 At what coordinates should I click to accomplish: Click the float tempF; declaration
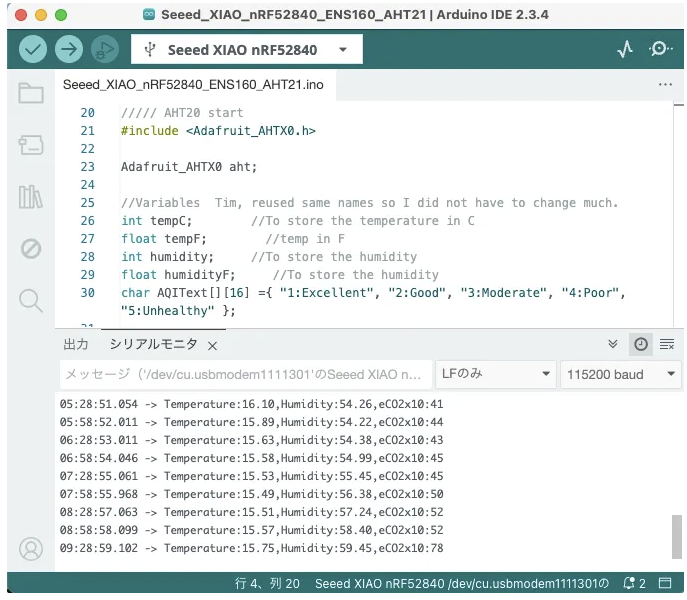point(164,238)
